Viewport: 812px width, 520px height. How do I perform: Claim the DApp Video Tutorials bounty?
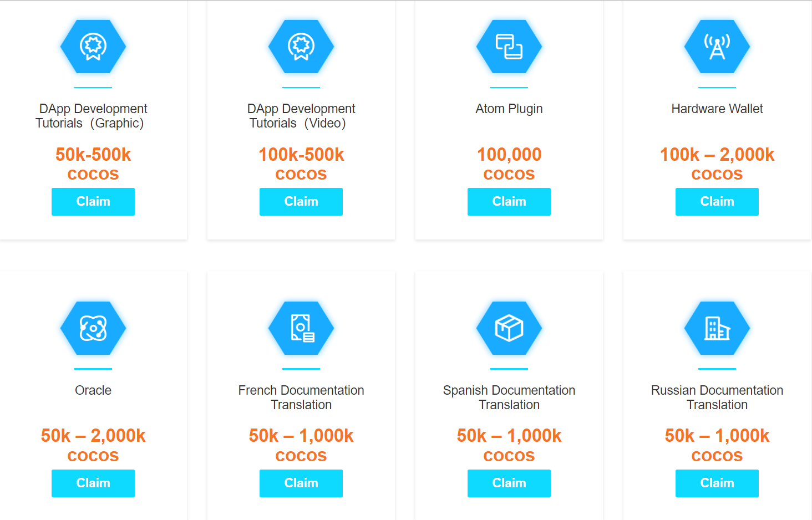click(x=301, y=202)
